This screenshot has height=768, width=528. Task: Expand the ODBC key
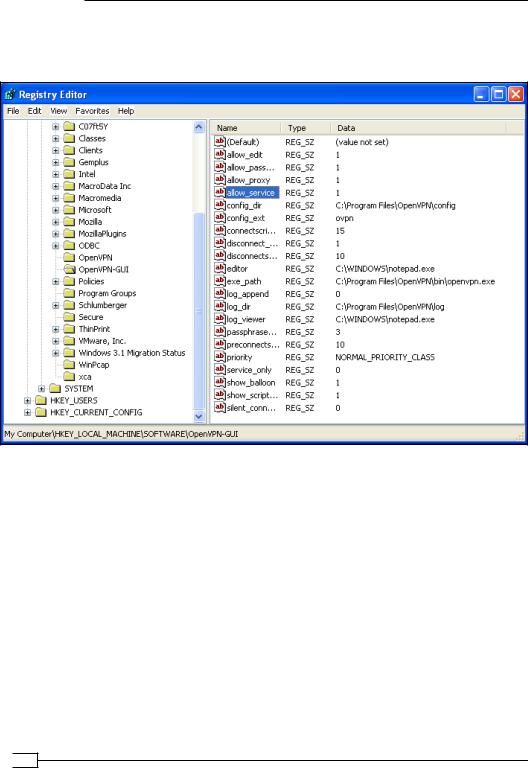(x=56, y=245)
